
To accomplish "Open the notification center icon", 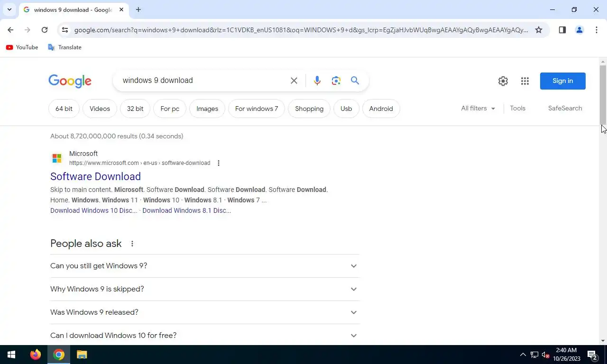I will 592,355.
